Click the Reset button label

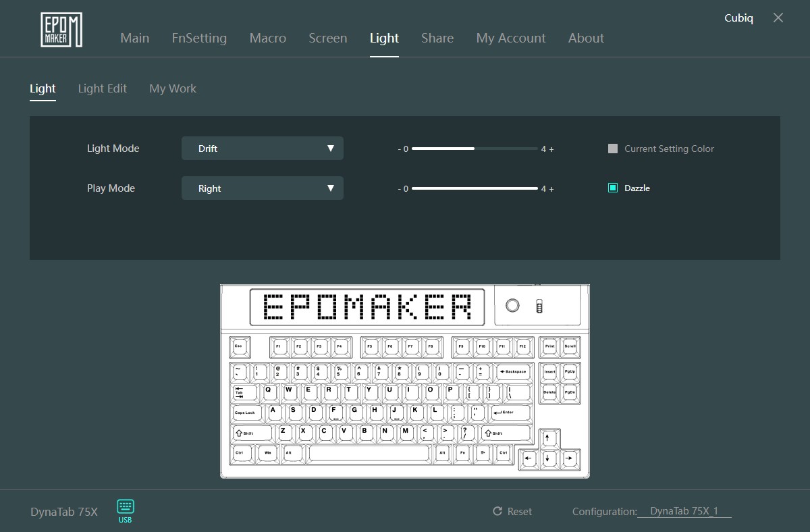click(520, 512)
